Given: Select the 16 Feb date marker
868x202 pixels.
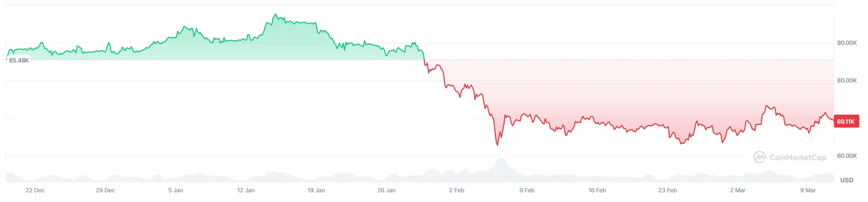Looking at the screenshot, I should [x=597, y=190].
